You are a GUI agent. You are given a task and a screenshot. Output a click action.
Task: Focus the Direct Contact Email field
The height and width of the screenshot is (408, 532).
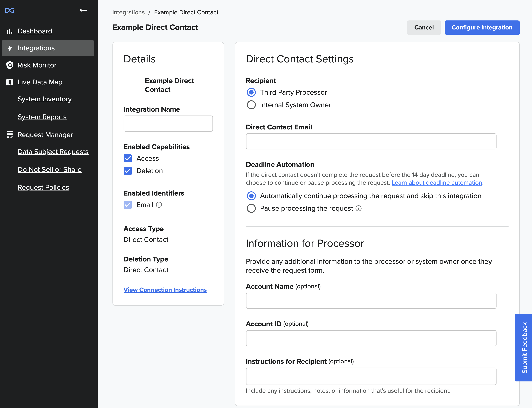(371, 141)
